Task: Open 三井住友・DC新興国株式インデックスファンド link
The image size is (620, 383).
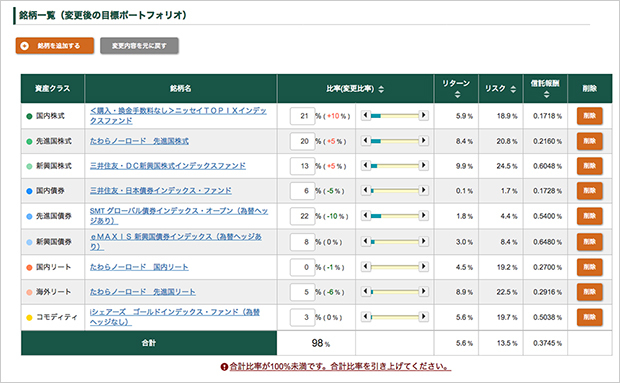Action: [168, 166]
